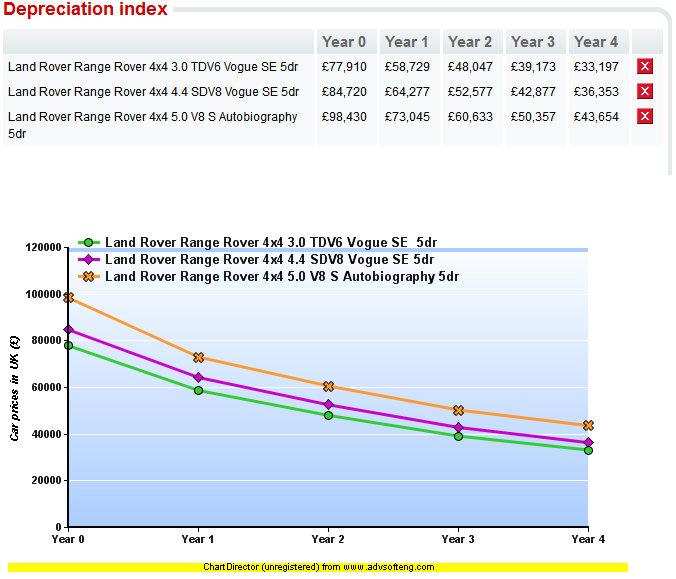The height and width of the screenshot is (579, 676).
Task: Click the £50,357 price cell
Action: pyautogui.click(x=533, y=117)
